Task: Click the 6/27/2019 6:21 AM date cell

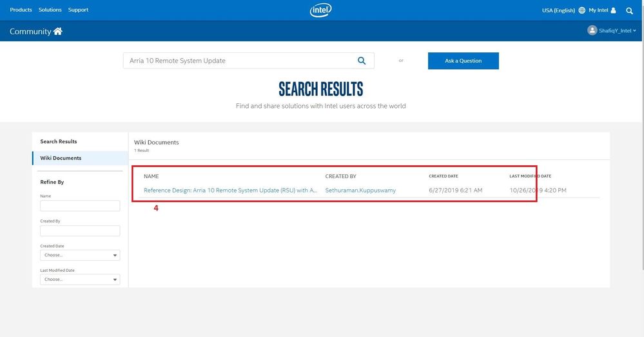Action: [456, 190]
